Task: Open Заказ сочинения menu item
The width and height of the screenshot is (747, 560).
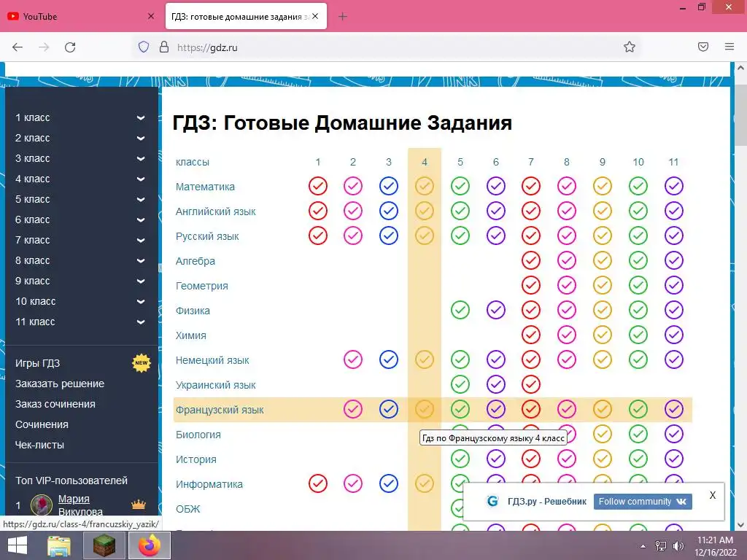Action: pos(55,404)
